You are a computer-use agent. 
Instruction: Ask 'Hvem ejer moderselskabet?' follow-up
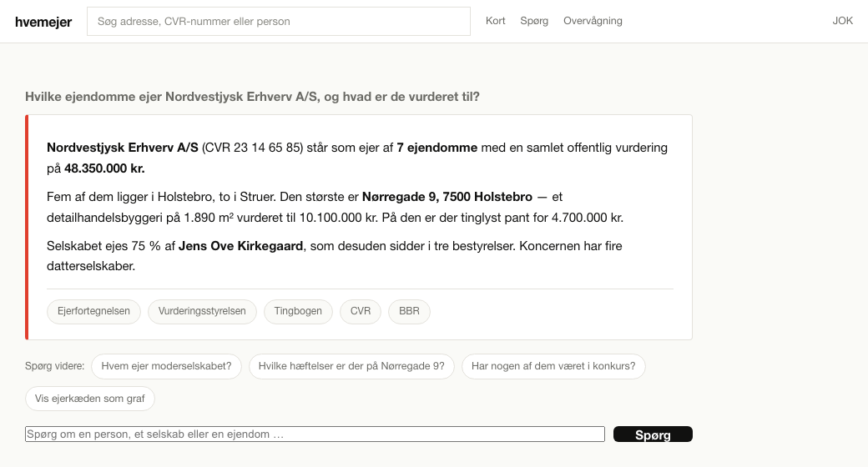tap(166, 366)
